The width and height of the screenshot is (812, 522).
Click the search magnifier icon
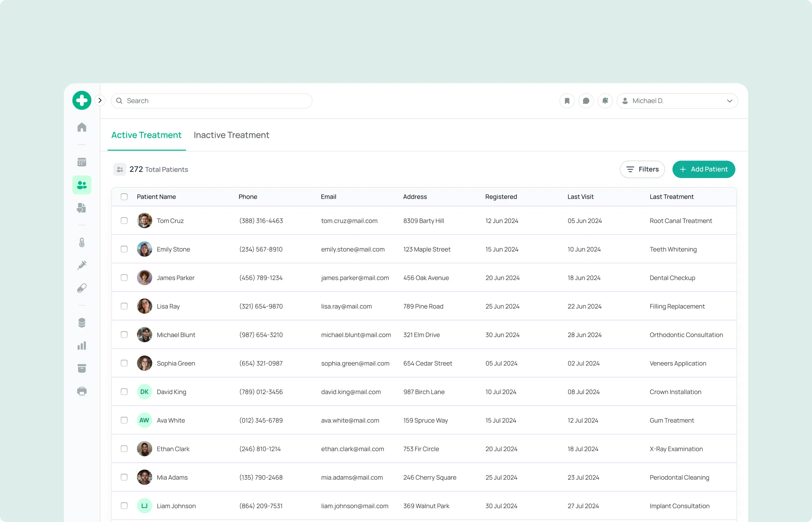click(119, 101)
